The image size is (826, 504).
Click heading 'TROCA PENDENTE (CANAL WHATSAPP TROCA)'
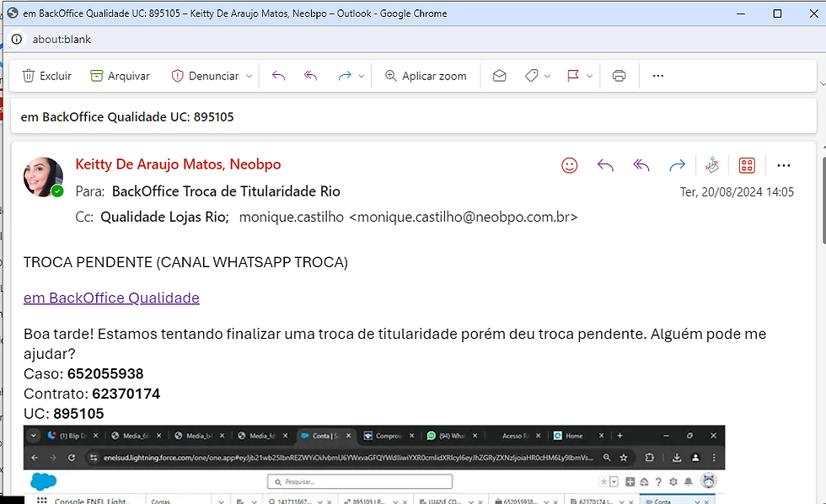185,262
